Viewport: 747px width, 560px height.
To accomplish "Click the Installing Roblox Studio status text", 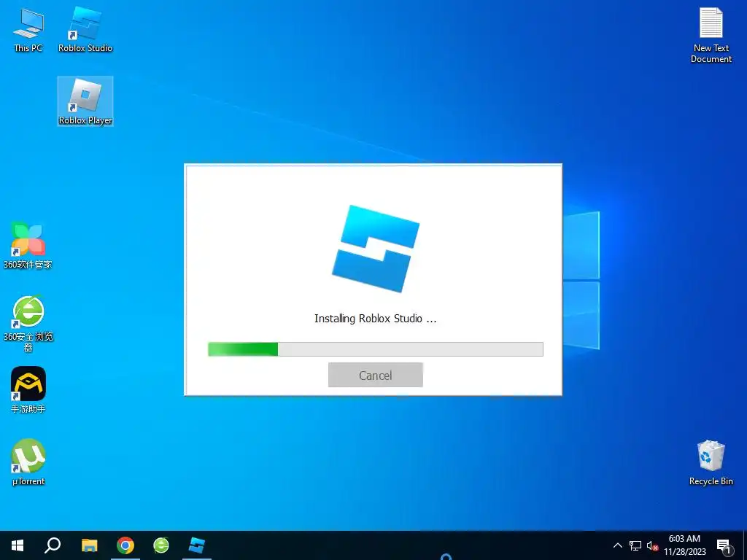I will [x=376, y=319].
